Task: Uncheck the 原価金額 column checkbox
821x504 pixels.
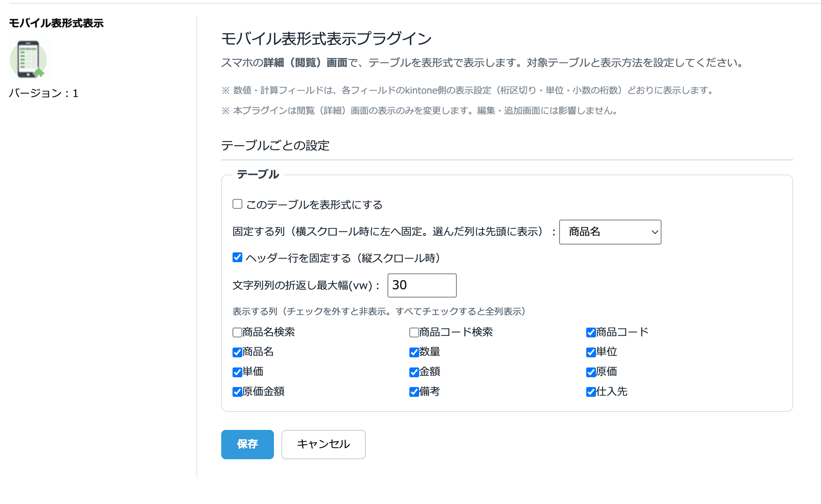Action: point(237,392)
